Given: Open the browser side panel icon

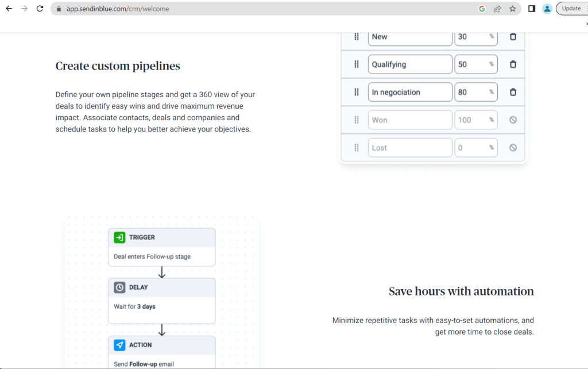Looking at the screenshot, I should coord(532,9).
